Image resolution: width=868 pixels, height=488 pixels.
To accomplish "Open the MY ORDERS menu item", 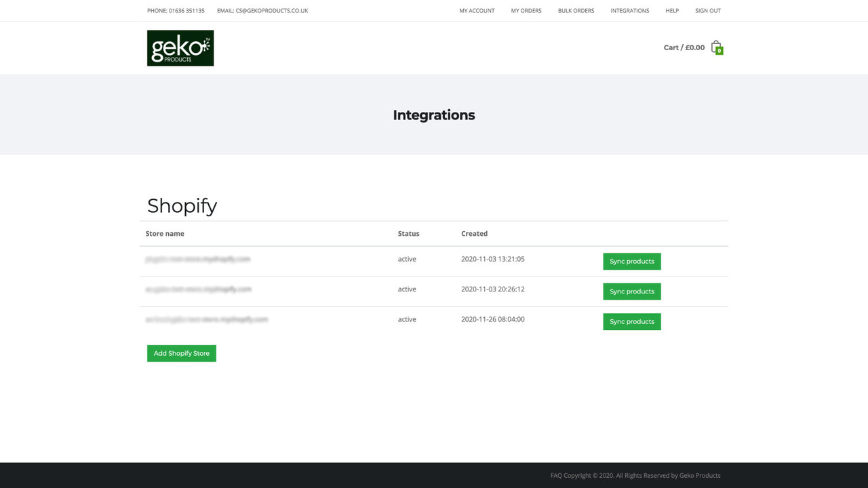I will (x=526, y=10).
